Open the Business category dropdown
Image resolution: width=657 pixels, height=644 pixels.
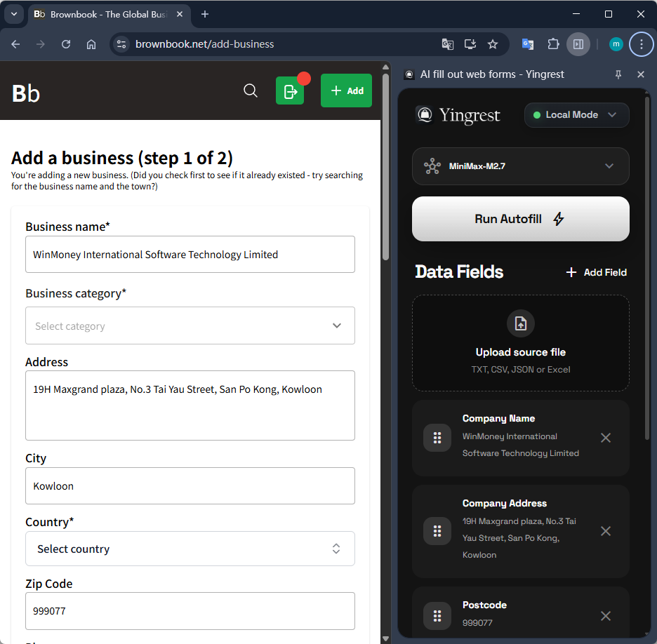click(x=190, y=326)
